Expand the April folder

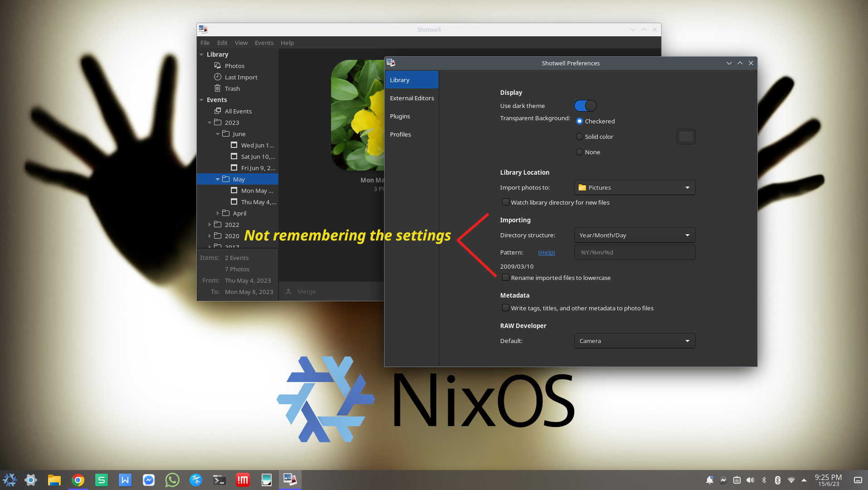click(218, 213)
